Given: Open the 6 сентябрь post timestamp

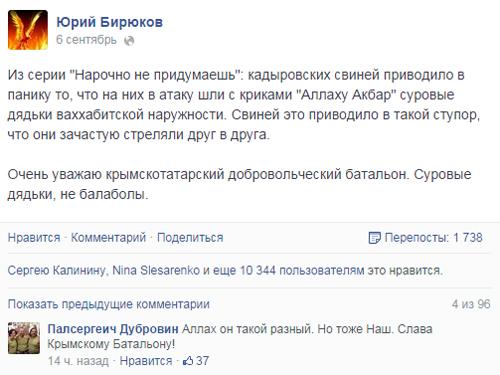Looking at the screenshot, I should (86, 40).
